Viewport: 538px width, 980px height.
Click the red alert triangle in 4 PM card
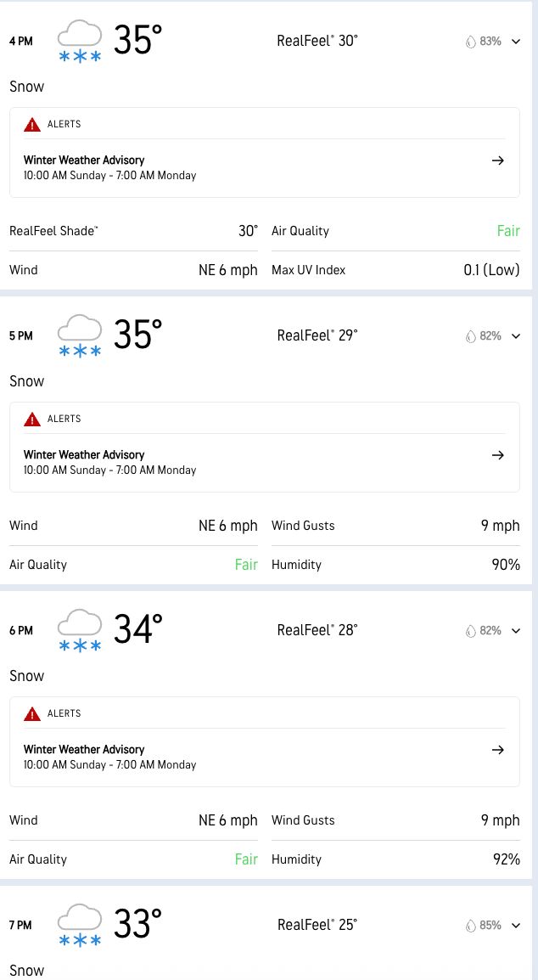coord(32,125)
